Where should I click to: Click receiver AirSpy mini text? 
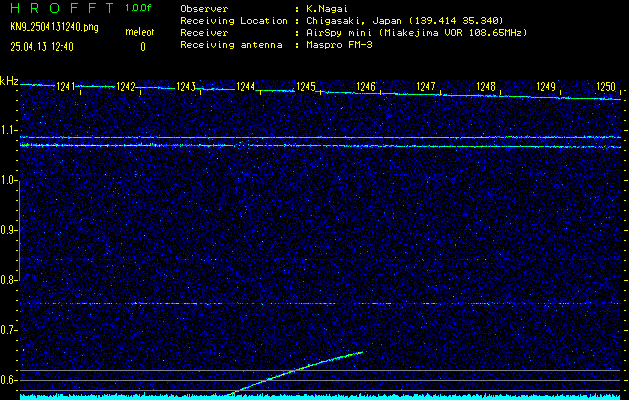[416, 33]
